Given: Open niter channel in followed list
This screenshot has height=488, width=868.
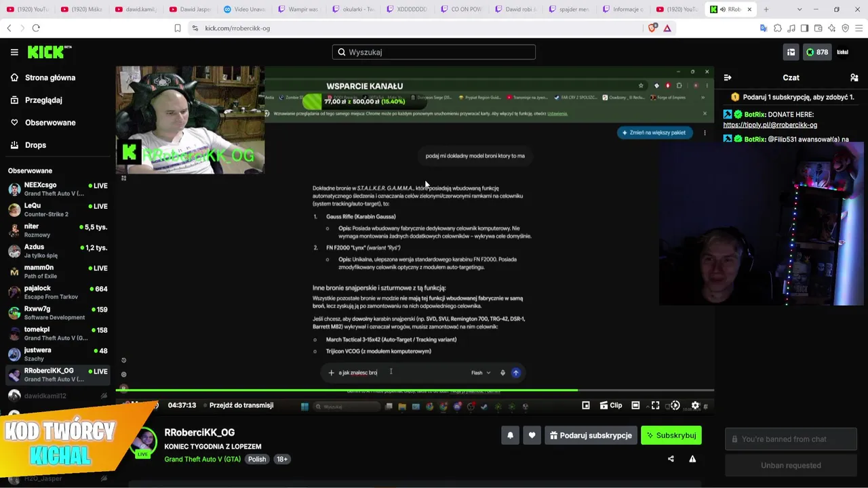Looking at the screenshot, I should [58, 230].
